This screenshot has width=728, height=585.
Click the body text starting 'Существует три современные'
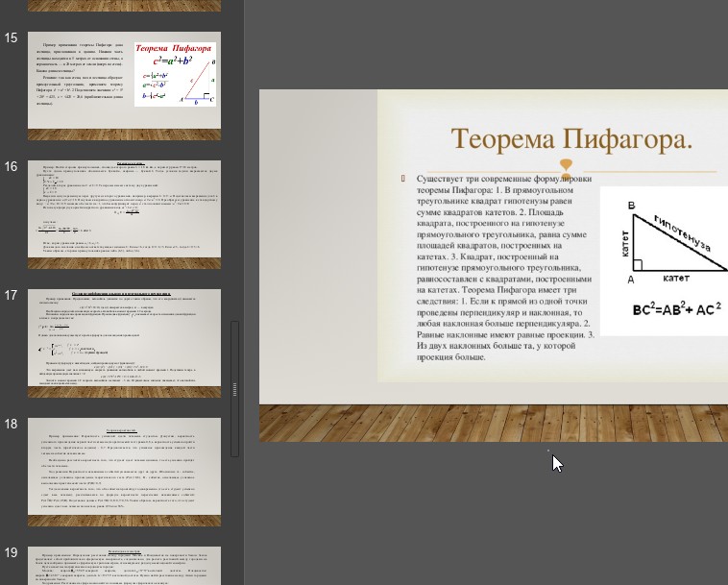click(x=505, y=267)
